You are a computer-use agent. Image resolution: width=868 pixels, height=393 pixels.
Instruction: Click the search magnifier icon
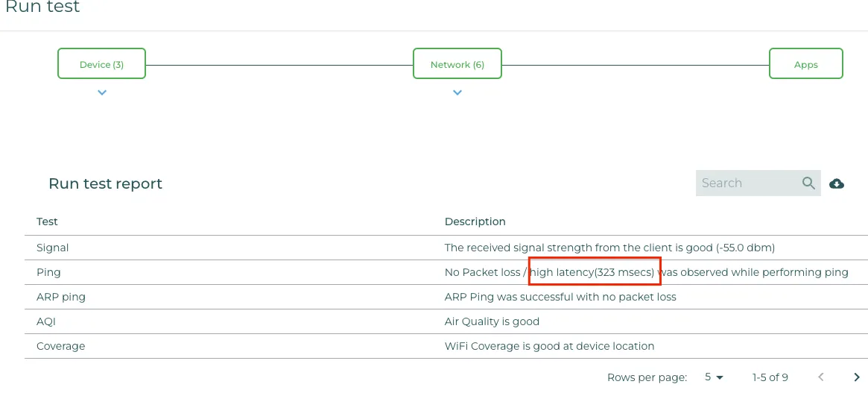(x=808, y=183)
